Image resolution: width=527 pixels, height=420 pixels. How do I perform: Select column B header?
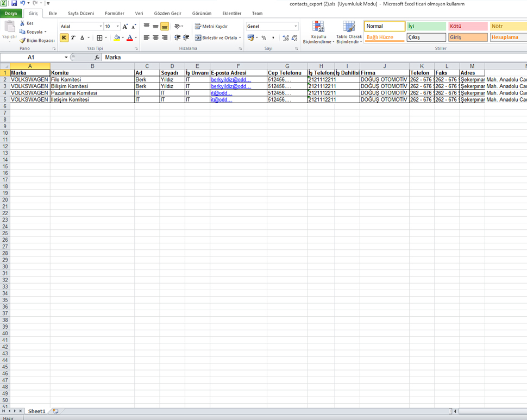[x=92, y=66]
